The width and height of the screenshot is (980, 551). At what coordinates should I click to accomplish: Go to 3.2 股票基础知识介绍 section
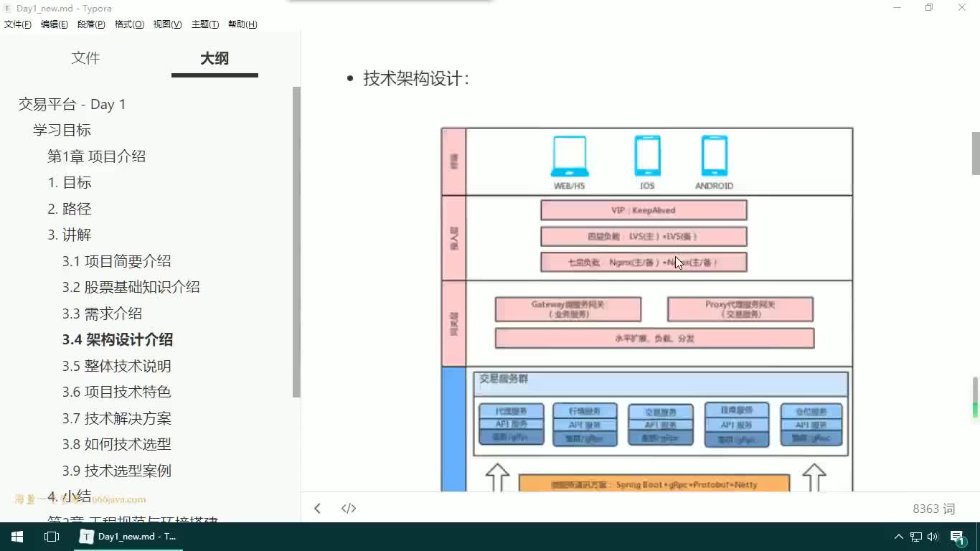(x=131, y=287)
